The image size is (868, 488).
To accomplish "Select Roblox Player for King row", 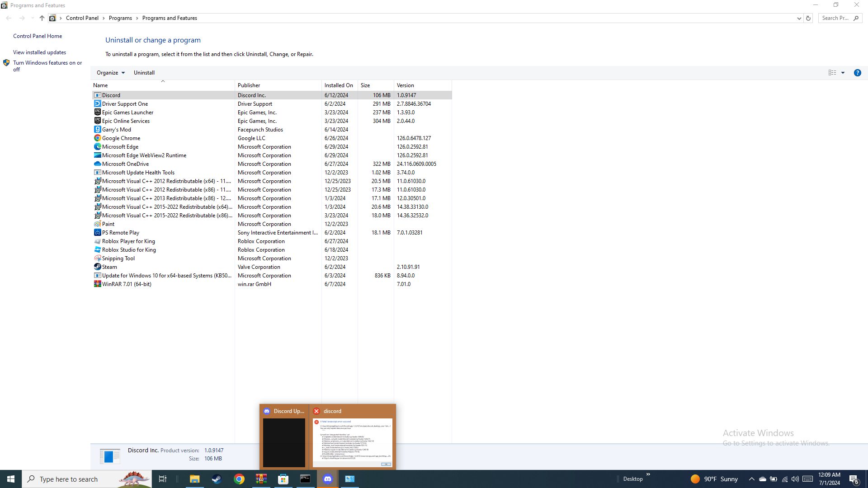I will [272, 241].
